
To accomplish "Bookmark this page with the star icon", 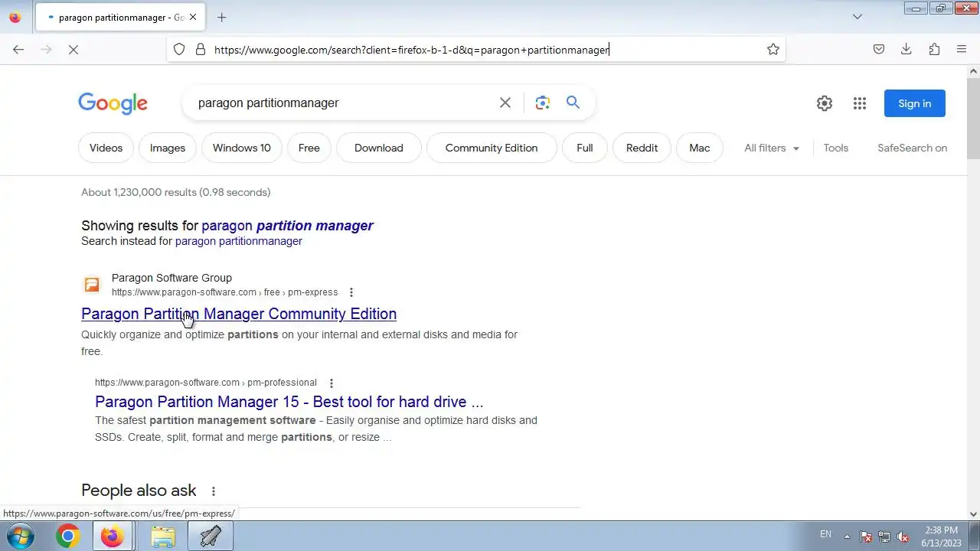I will click(x=773, y=49).
